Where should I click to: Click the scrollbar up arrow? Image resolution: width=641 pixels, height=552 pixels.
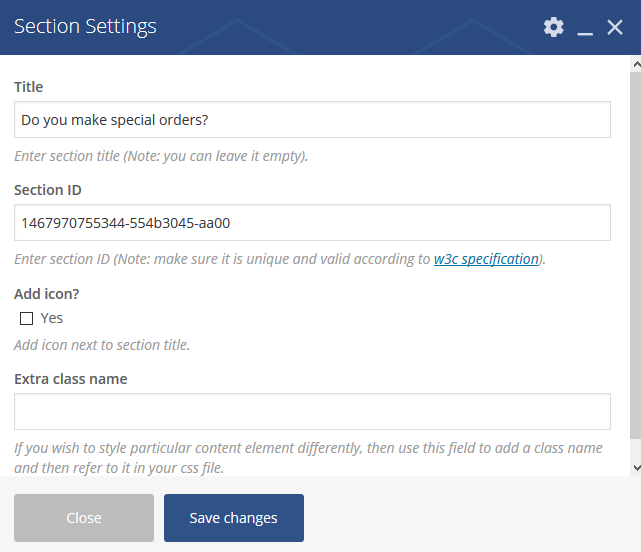[636, 64]
